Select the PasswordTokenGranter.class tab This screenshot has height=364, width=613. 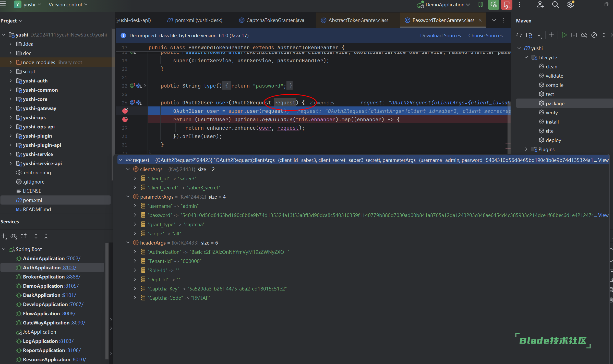click(x=440, y=20)
